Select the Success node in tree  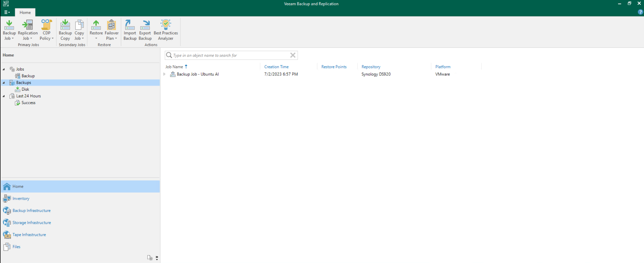(25, 103)
